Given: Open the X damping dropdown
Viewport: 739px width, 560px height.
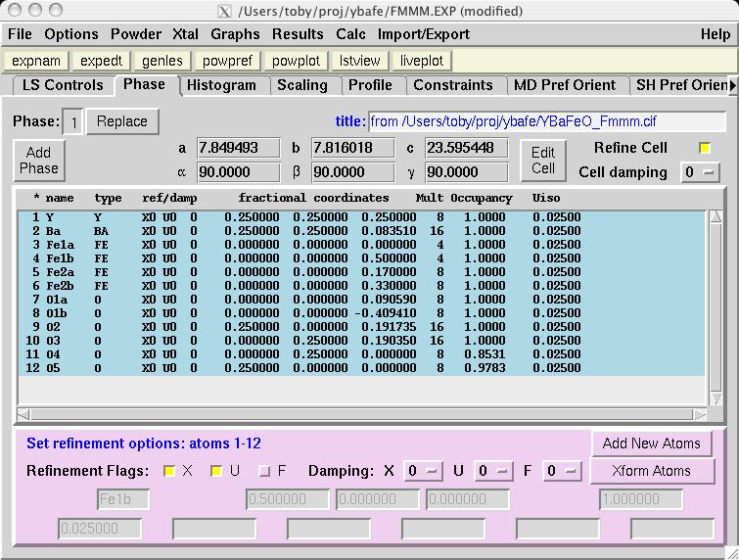Looking at the screenshot, I should click(423, 471).
